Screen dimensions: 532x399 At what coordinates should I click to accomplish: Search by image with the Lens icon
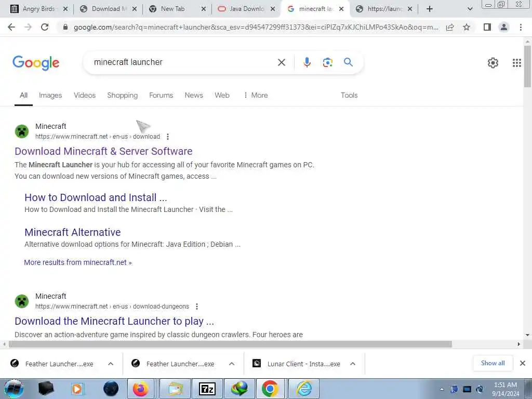tap(327, 62)
